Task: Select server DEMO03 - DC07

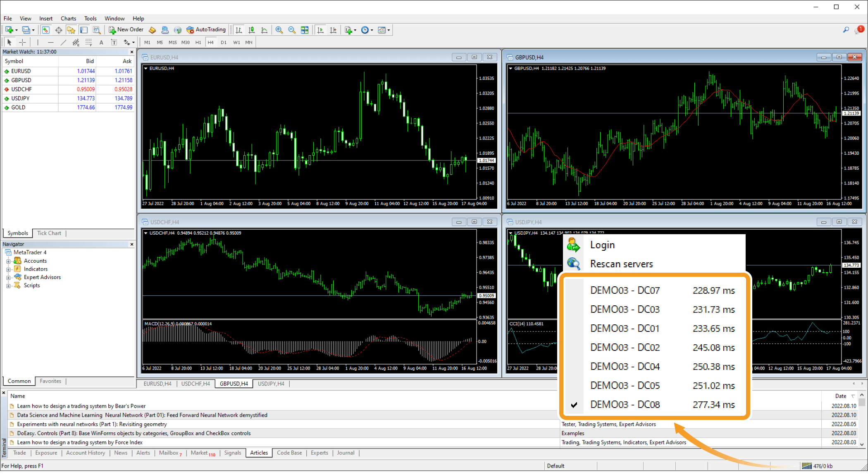Action: coord(654,290)
